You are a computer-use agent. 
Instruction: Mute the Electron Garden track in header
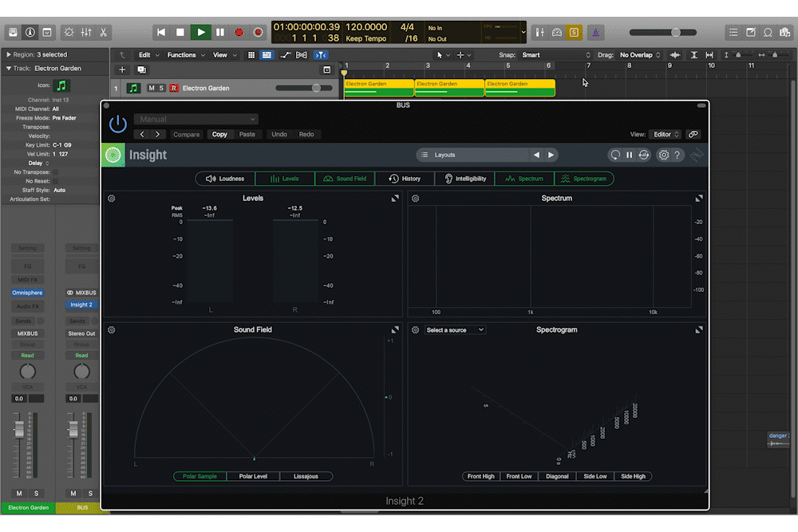coord(151,88)
